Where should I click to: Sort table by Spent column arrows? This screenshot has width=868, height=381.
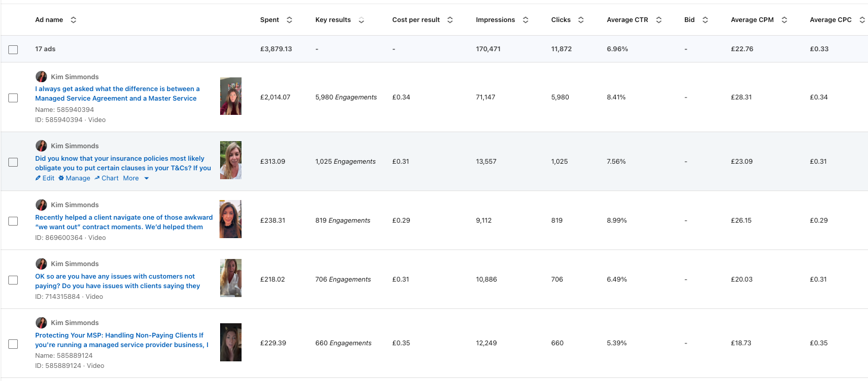tap(289, 20)
